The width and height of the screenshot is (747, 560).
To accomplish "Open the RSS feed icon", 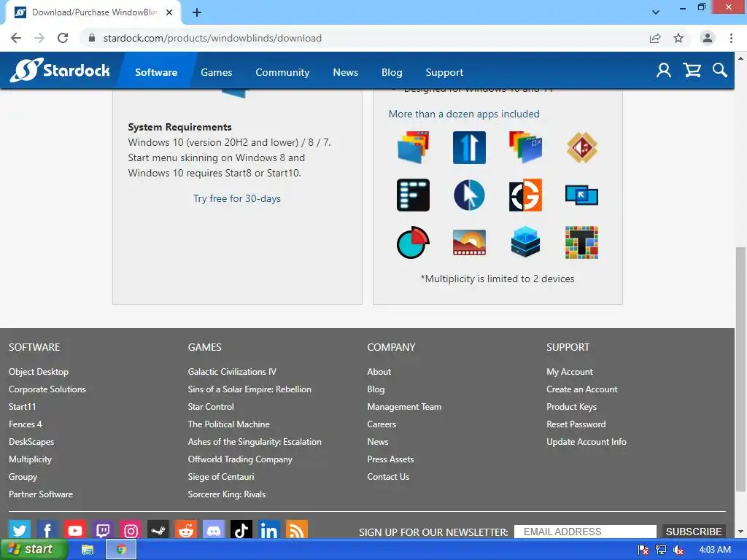I will click(x=296, y=530).
